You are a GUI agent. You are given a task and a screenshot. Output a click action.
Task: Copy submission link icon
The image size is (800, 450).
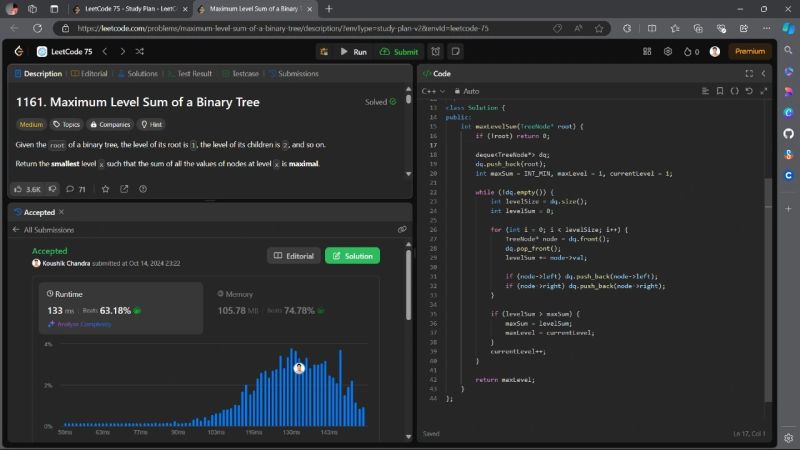(x=402, y=230)
